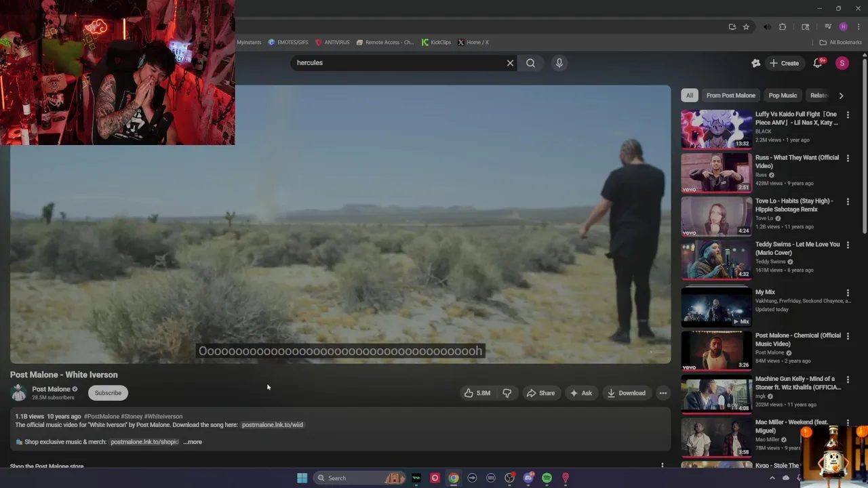Expand description with ...more
Image resolution: width=868 pixels, height=488 pixels.
[x=193, y=442]
